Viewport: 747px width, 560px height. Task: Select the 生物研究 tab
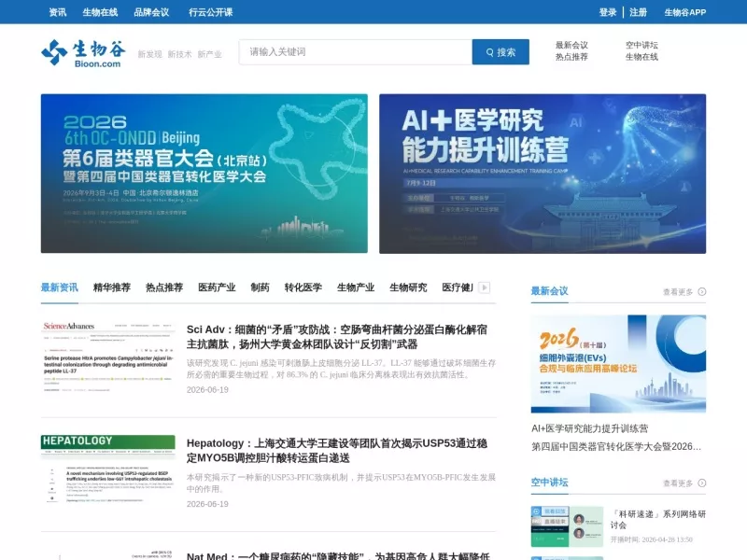click(x=408, y=287)
